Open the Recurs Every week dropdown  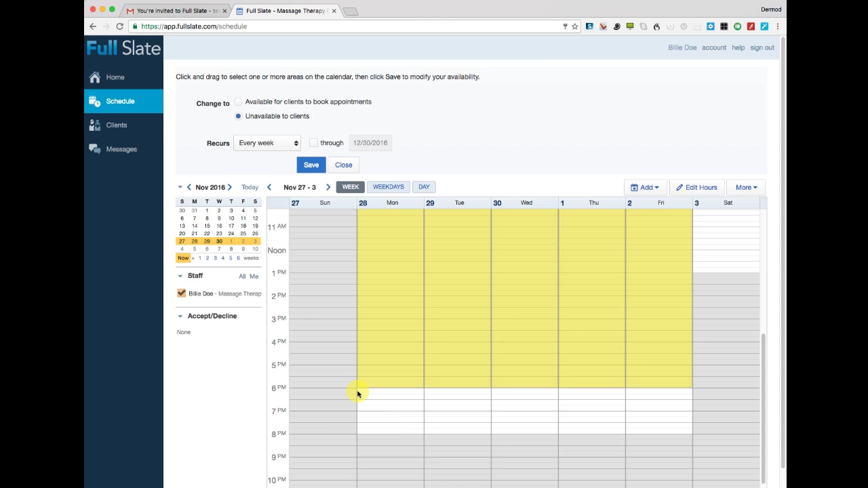267,143
